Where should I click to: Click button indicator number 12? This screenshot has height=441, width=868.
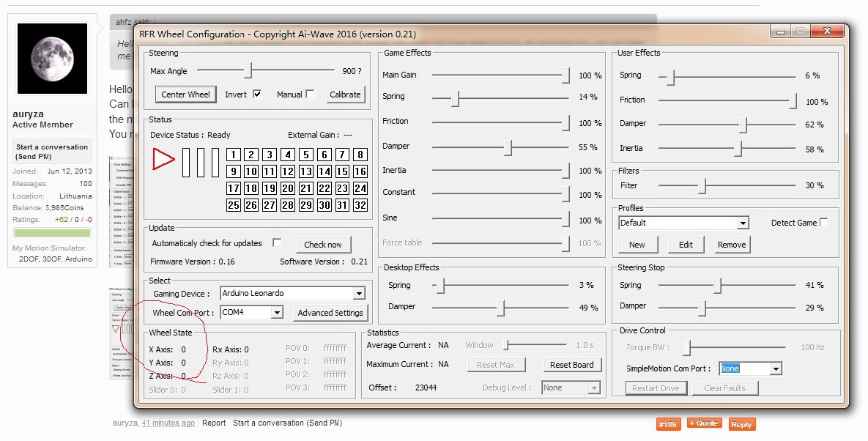point(288,171)
